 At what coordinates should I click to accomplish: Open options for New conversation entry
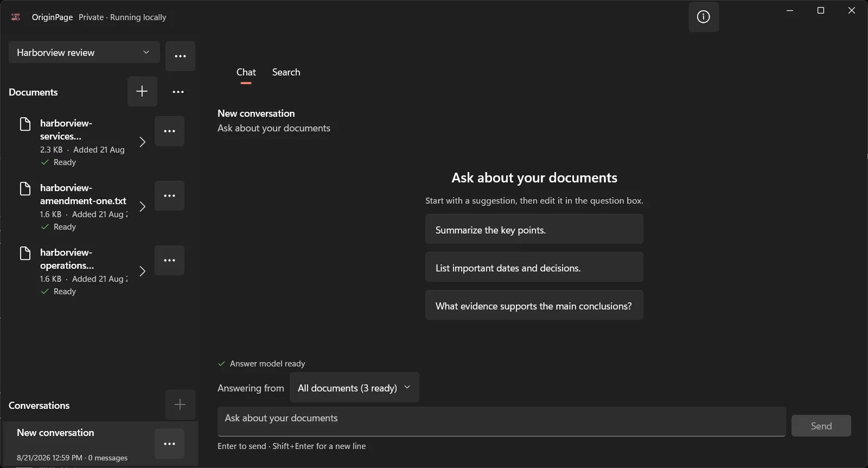(x=169, y=444)
